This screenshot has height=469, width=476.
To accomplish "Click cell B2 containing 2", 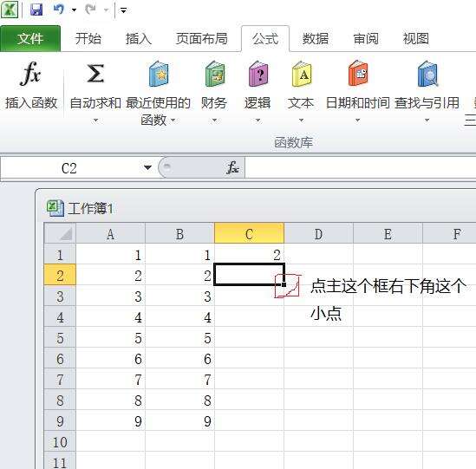I will (x=179, y=276).
